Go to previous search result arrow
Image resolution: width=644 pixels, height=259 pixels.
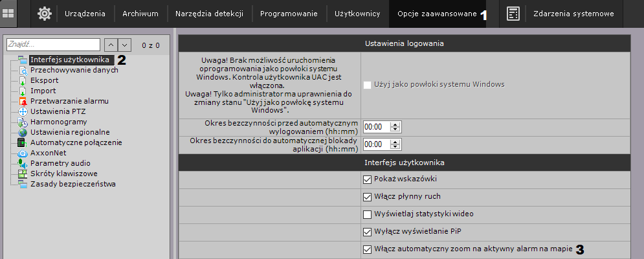(x=111, y=44)
